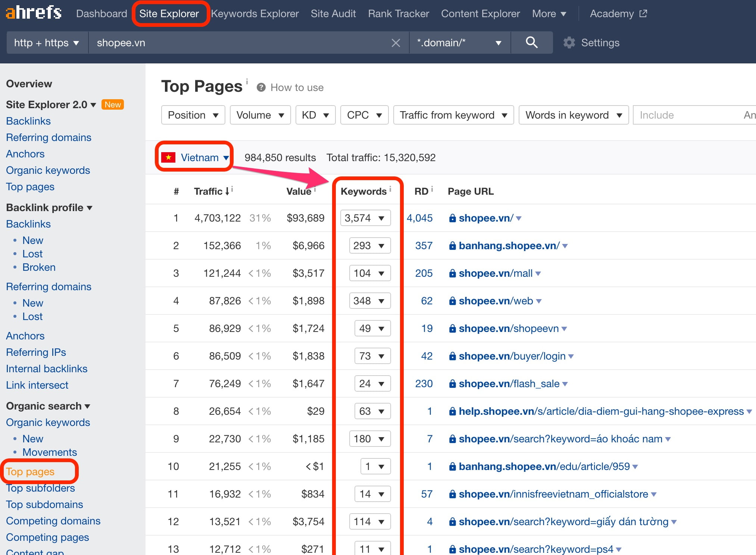Open Site Audit tab
Viewport: 756px width, 555px height.
coord(333,14)
